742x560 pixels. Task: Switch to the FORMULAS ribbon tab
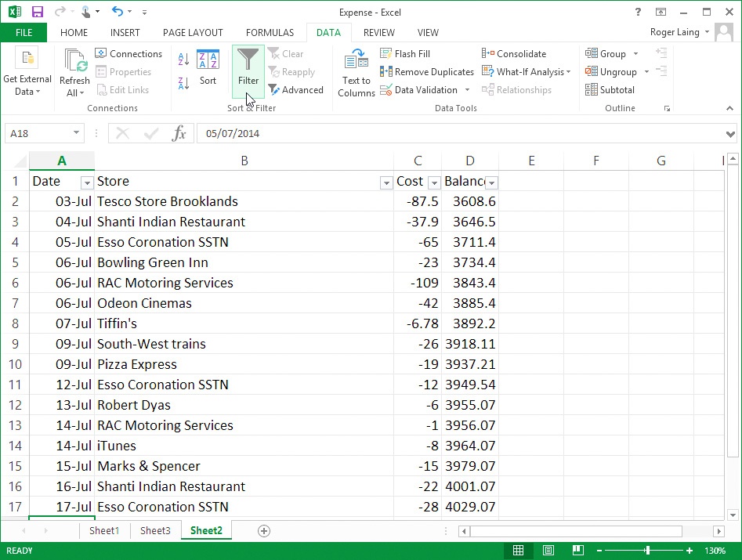(270, 32)
